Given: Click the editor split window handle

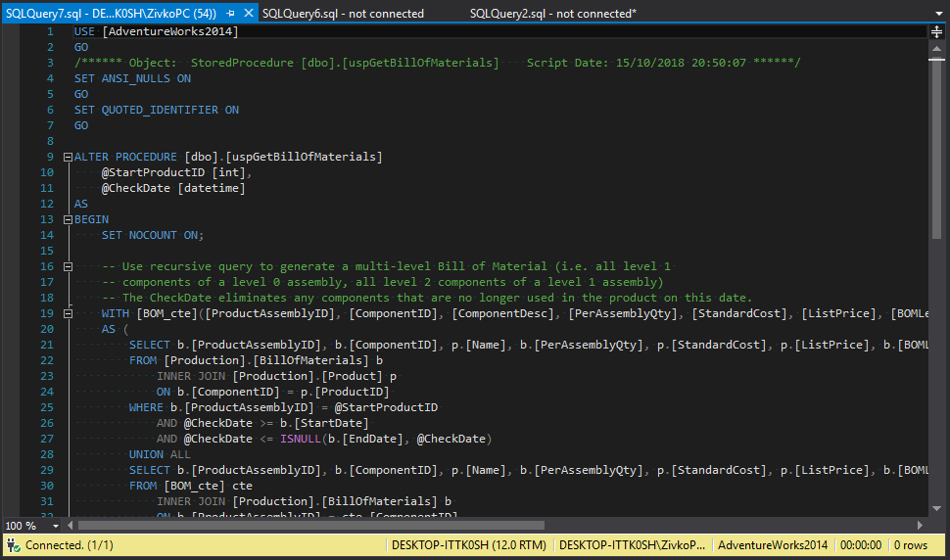Looking at the screenshot, I should [936, 31].
